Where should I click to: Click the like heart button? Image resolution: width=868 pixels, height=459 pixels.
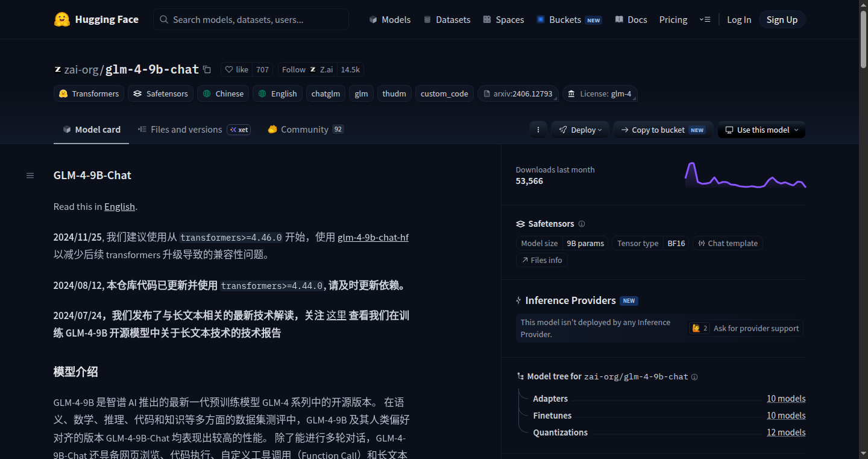(x=236, y=69)
